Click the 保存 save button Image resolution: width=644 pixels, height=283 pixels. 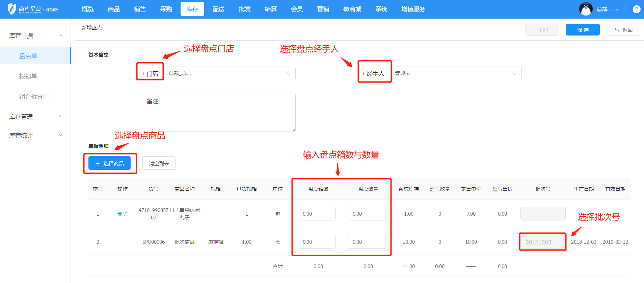pos(583,30)
